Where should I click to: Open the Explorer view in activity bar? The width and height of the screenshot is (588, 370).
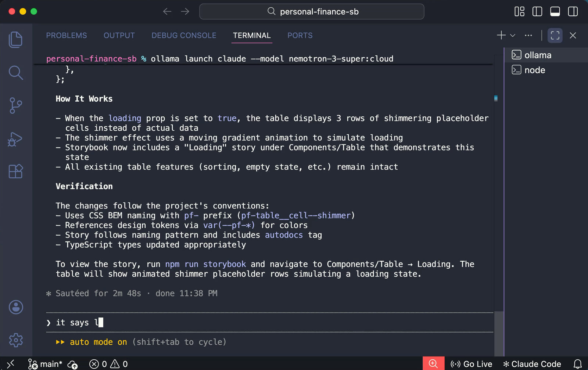15,40
